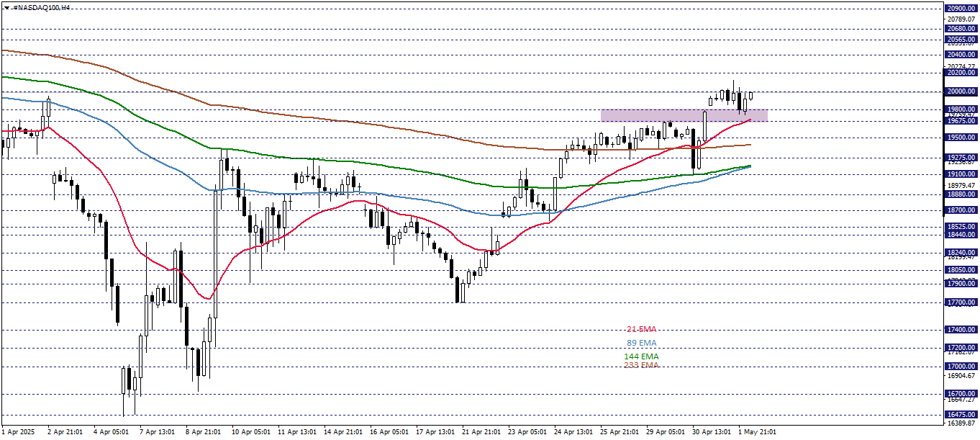Click the 16904.67 price scale value

pos(961,376)
